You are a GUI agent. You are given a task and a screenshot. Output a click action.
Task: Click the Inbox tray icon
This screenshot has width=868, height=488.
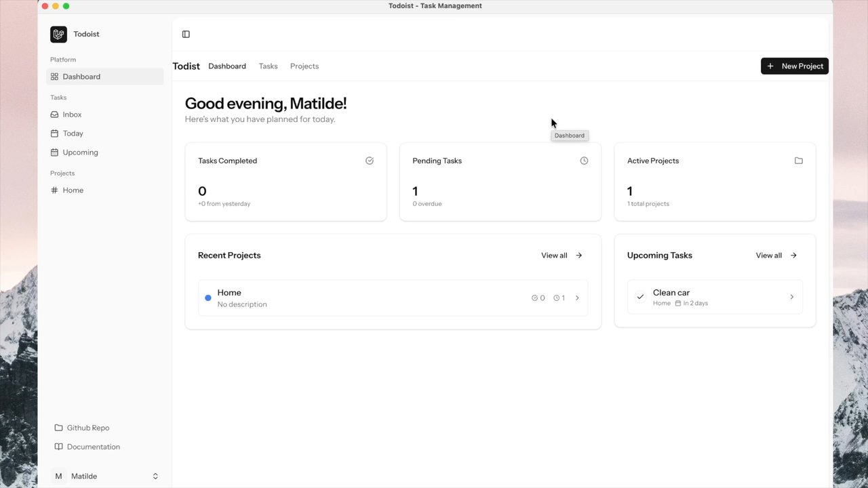(54, 115)
